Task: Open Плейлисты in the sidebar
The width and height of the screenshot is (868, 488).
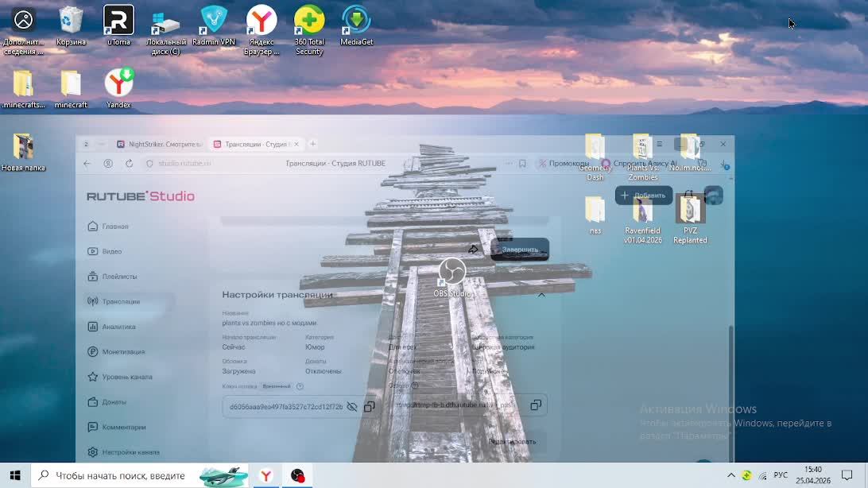Action: pyautogui.click(x=112, y=276)
